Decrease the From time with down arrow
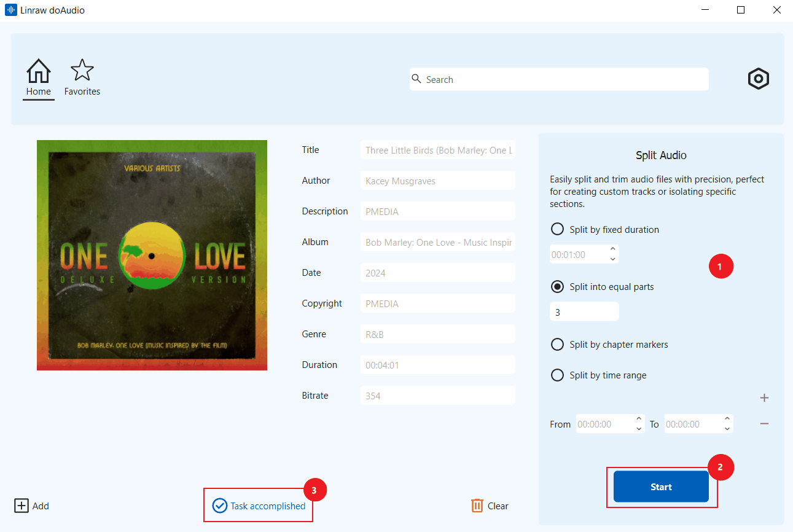The width and height of the screenshot is (793, 532). pos(639,429)
